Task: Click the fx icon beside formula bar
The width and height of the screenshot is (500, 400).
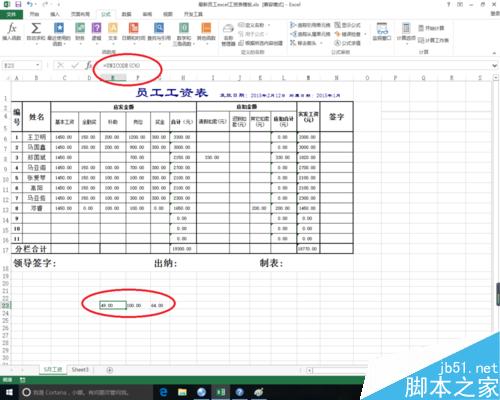Action: click(x=88, y=65)
